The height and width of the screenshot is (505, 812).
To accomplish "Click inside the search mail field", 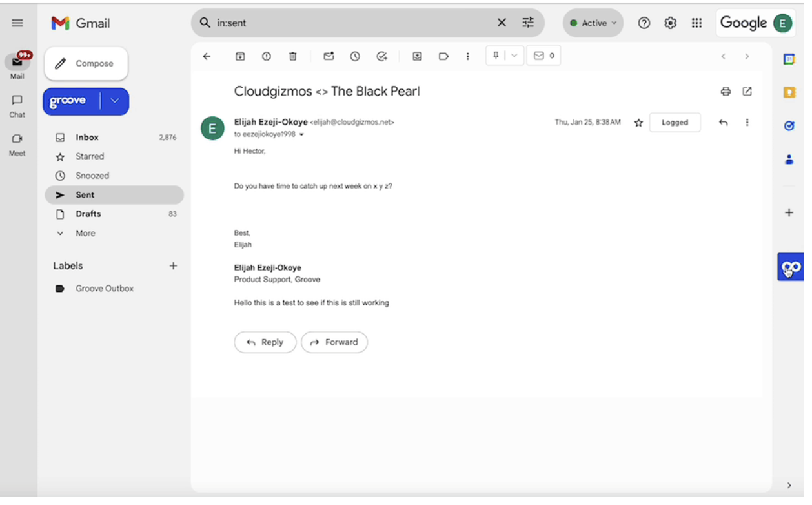I will (x=355, y=23).
